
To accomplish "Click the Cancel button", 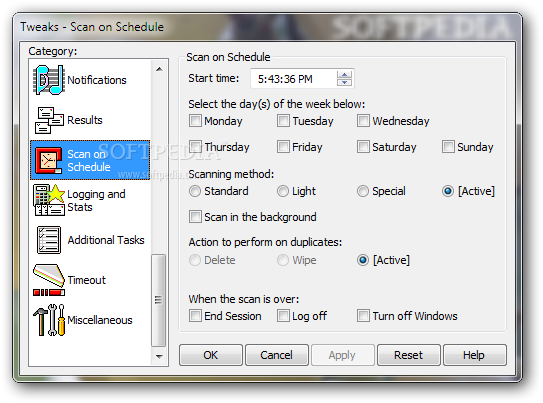I will pyautogui.click(x=277, y=355).
